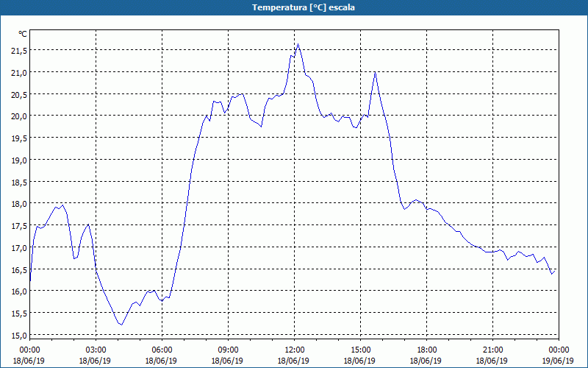Click the highest peak of the curve near 12:00
Viewport: 588px width, 368px height.
click(298, 44)
